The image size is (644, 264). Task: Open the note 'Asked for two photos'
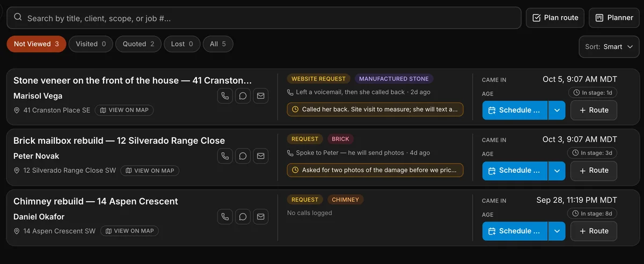click(x=375, y=170)
